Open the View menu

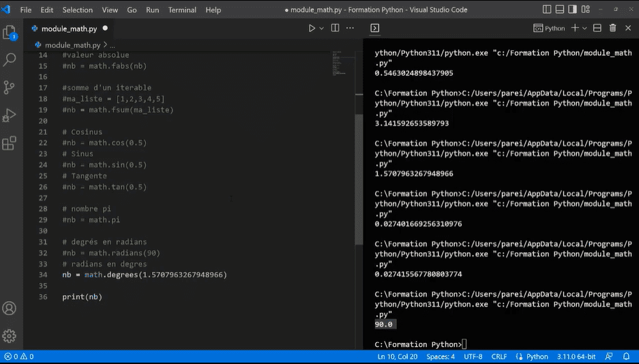(x=110, y=10)
